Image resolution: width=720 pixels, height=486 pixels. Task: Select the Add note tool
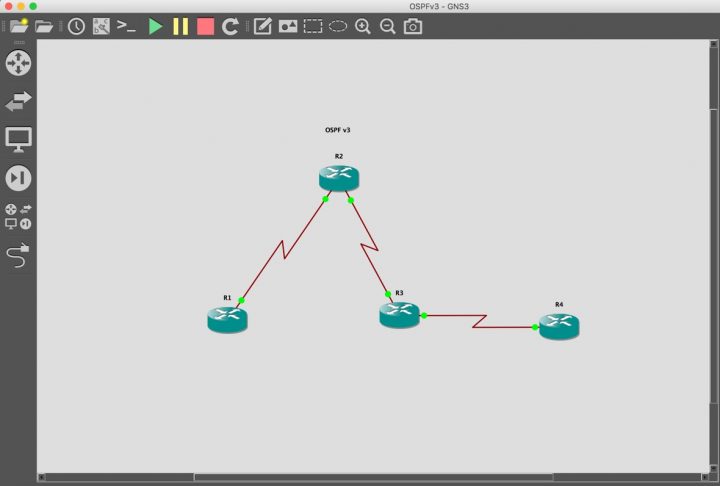[262, 26]
